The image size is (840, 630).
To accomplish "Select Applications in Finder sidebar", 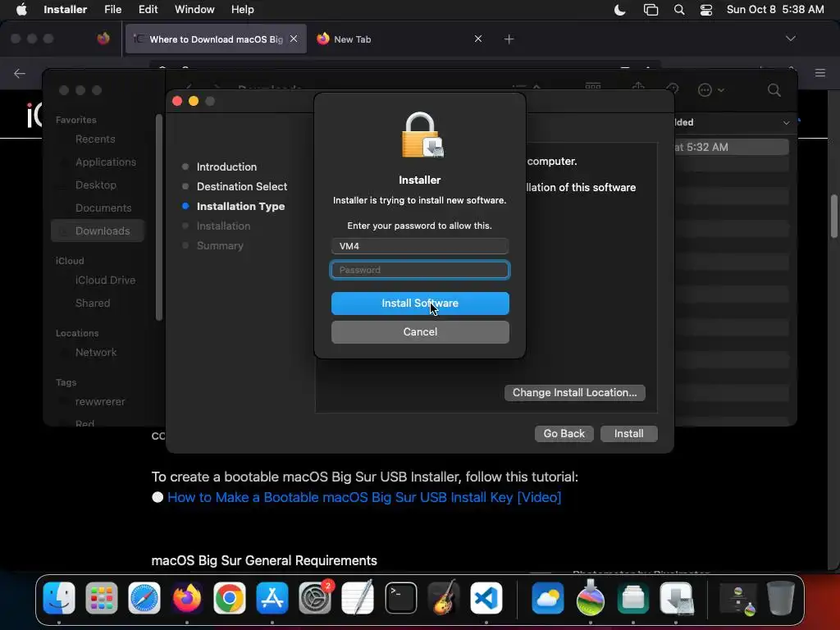I will click(106, 162).
